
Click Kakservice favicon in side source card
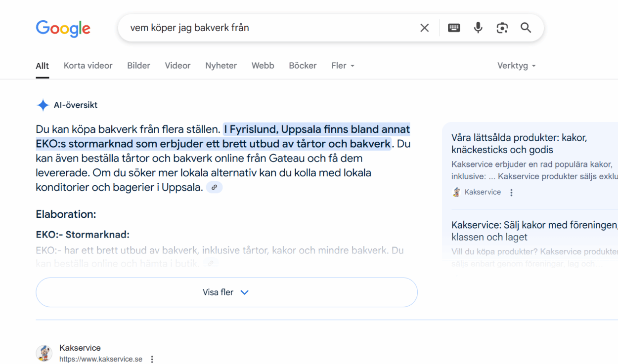(x=456, y=192)
